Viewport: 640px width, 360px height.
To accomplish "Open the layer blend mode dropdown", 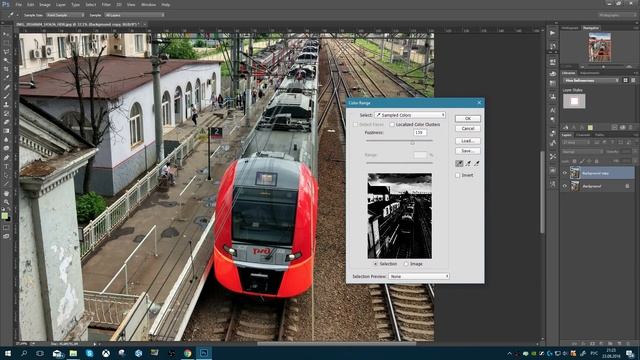I will pos(582,151).
